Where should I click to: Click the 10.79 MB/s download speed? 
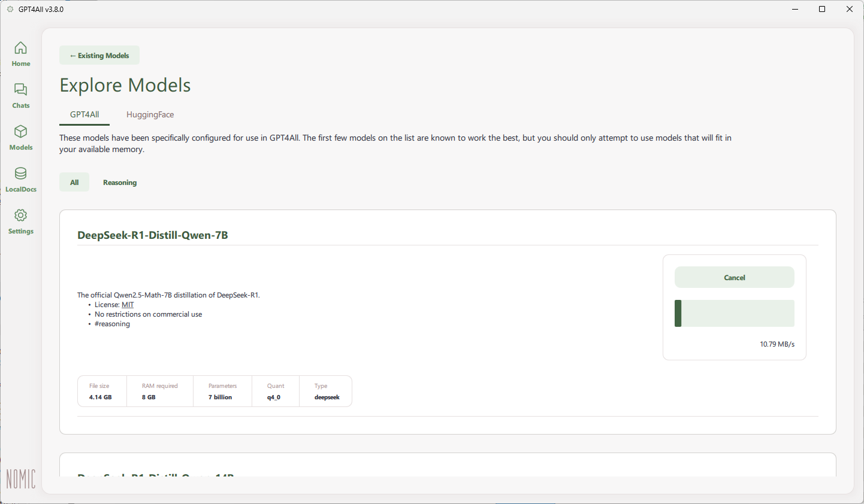point(777,344)
